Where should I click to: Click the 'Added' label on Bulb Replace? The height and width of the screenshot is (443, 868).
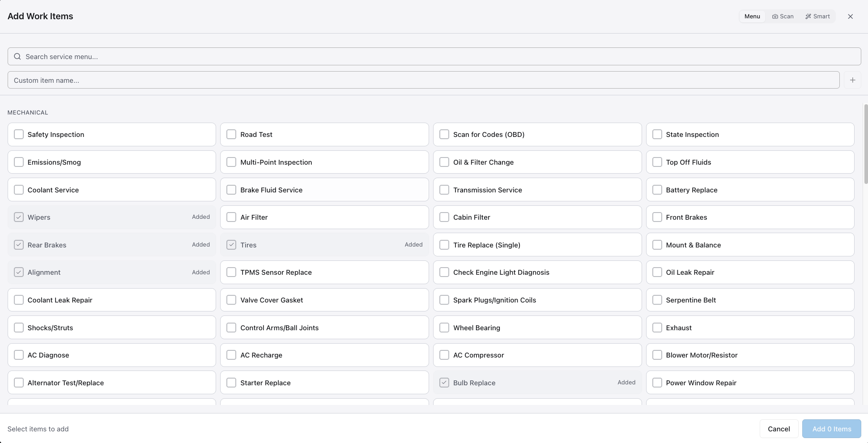tap(626, 382)
